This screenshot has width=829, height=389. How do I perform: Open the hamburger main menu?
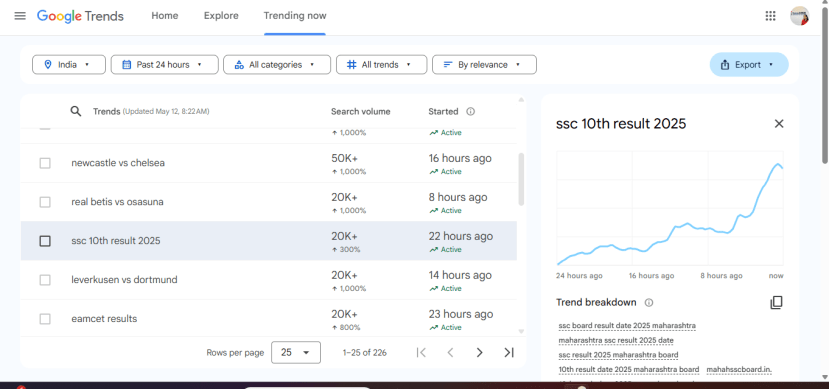pyautogui.click(x=20, y=16)
